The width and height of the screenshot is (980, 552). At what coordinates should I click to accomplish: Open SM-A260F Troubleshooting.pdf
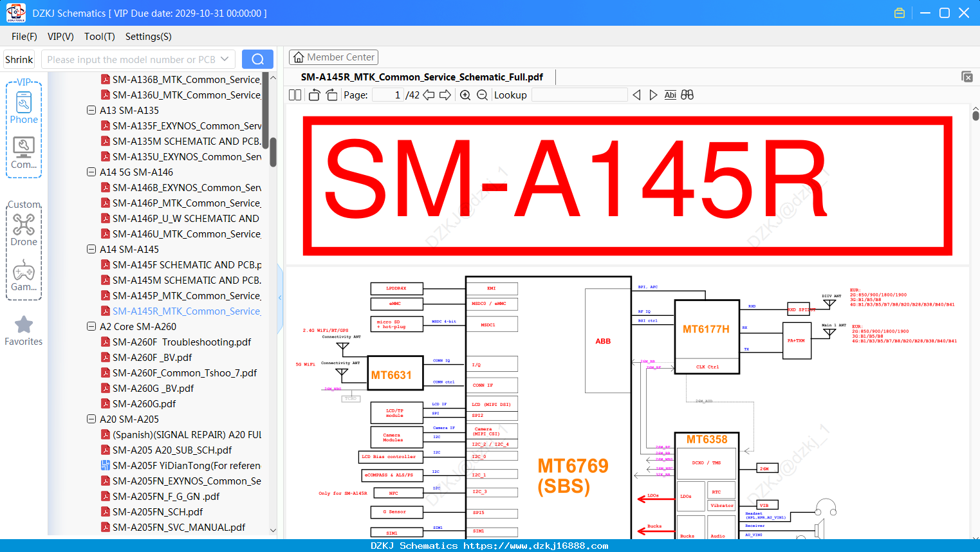coord(176,342)
